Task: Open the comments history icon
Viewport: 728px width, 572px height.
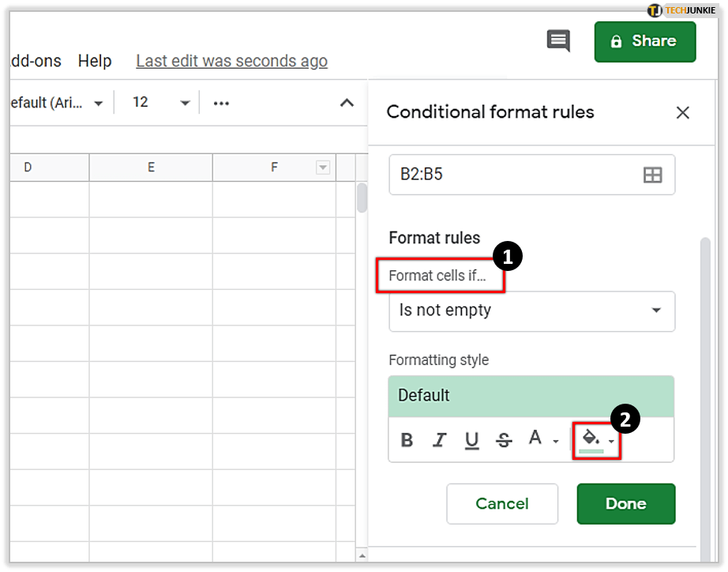Action: pos(558,41)
